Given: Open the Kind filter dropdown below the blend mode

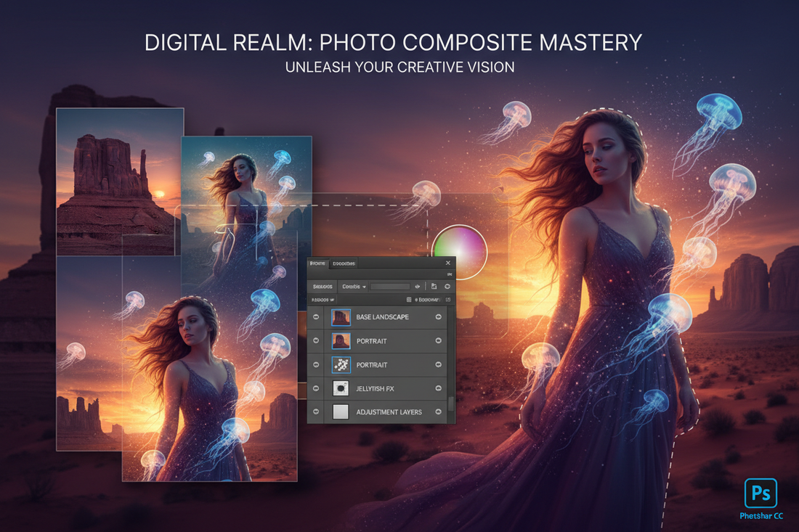Looking at the screenshot, I should (x=324, y=299).
